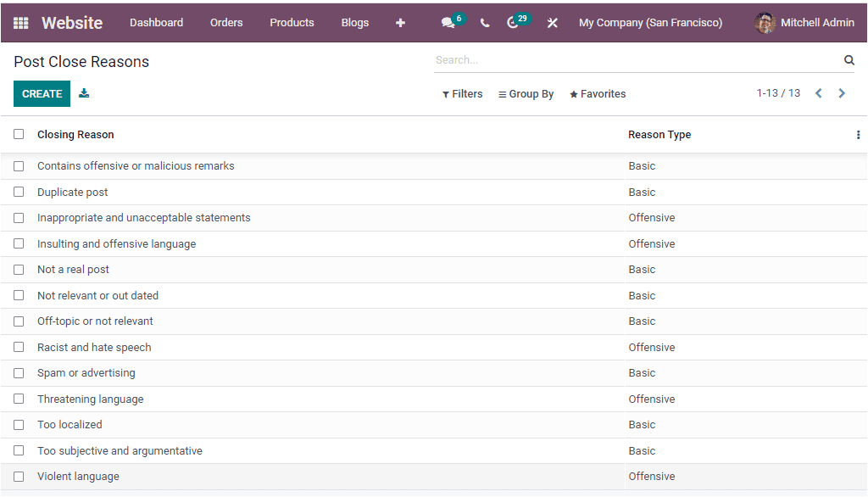Screen dimensions: 868x497
Task: Click the CREATE button
Action: click(42, 93)
